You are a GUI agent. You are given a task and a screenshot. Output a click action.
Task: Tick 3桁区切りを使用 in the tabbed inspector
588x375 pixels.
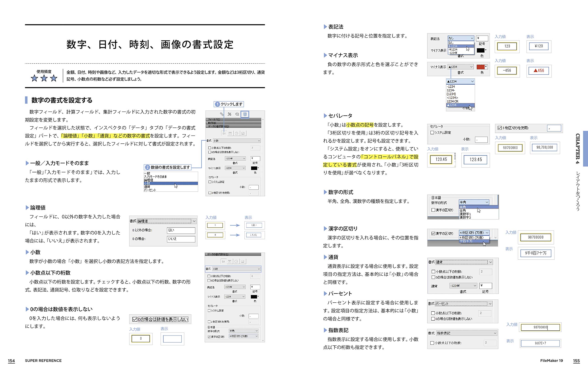click(x=209, y=193)
